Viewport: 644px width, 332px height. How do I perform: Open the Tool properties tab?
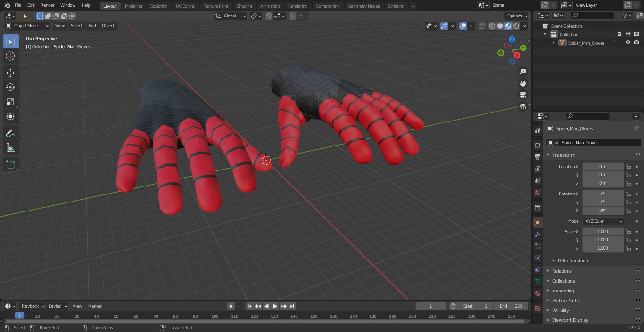coord(537,130)
